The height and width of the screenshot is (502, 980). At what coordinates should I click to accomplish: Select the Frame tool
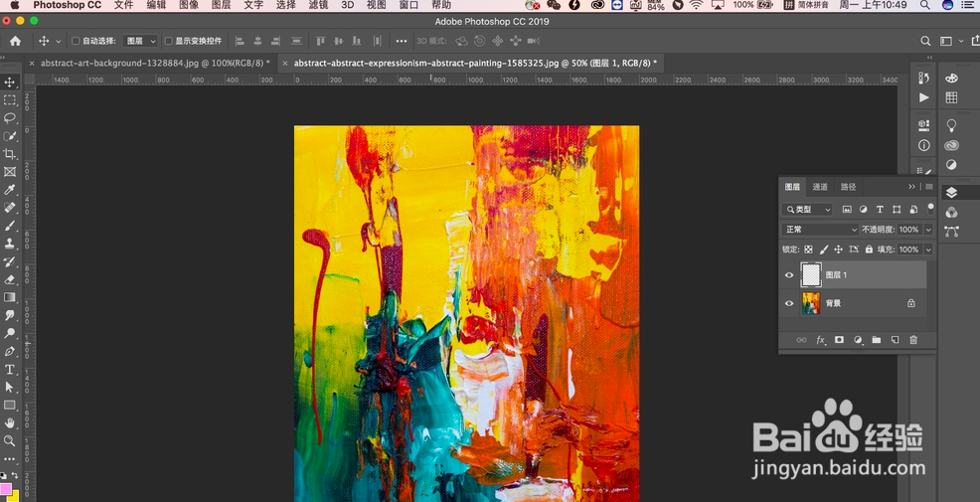[9, 172]
